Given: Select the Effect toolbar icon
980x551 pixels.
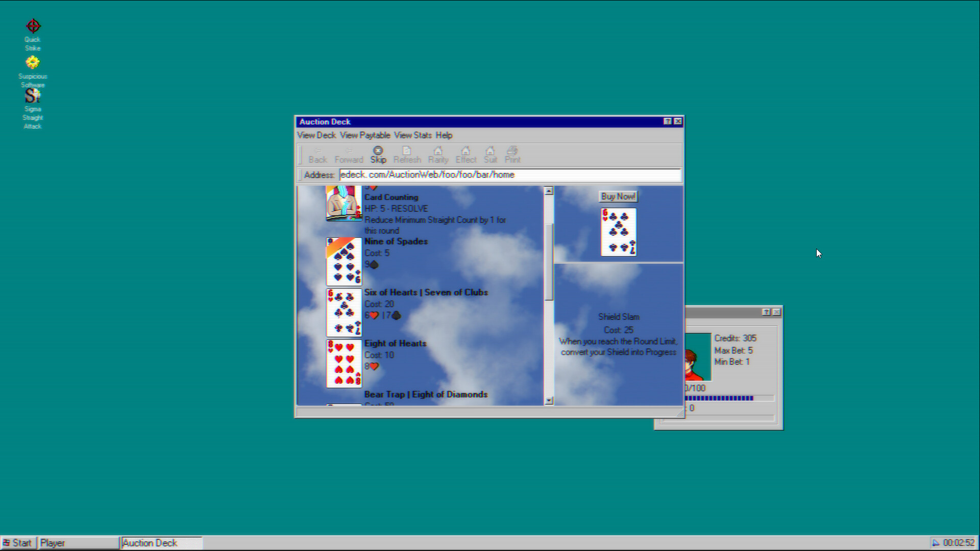Looking at the screenshot, I should (x=465, y=154).
